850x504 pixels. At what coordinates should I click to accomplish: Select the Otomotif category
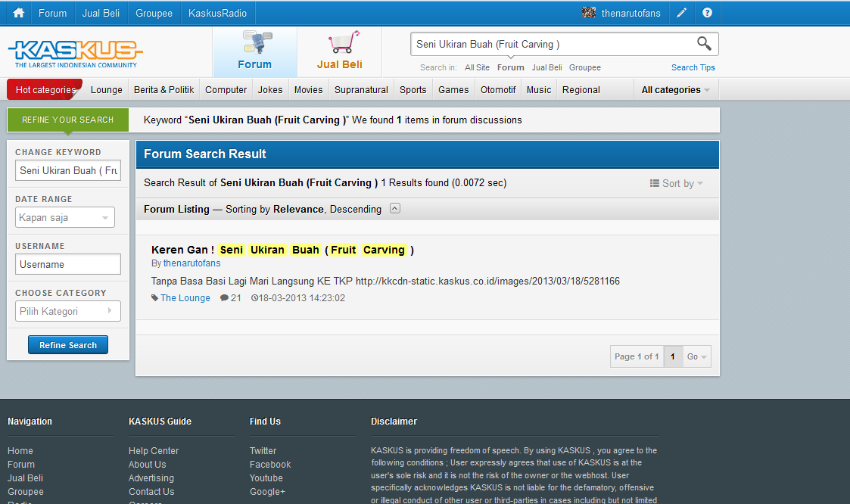497,90
